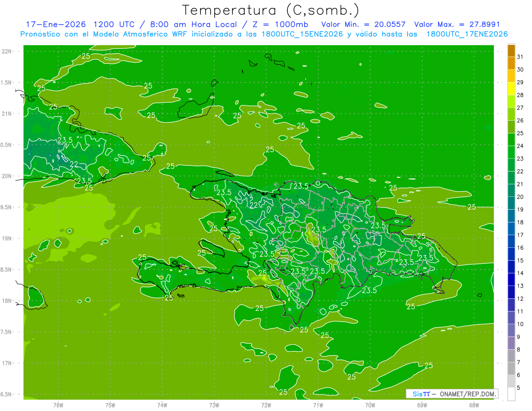Click the '7.5N' latitude axis label
532x411 pixels.
[7, 332]
